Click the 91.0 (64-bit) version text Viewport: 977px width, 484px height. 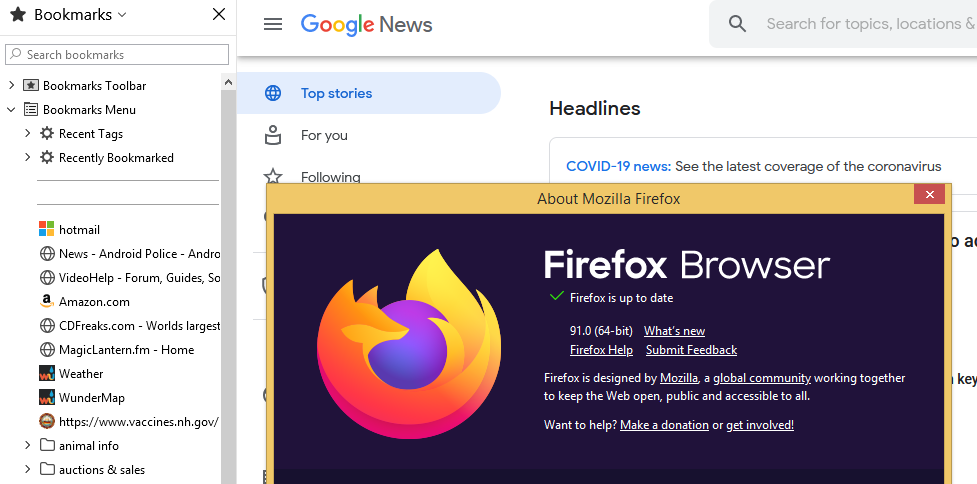(601, 331)
